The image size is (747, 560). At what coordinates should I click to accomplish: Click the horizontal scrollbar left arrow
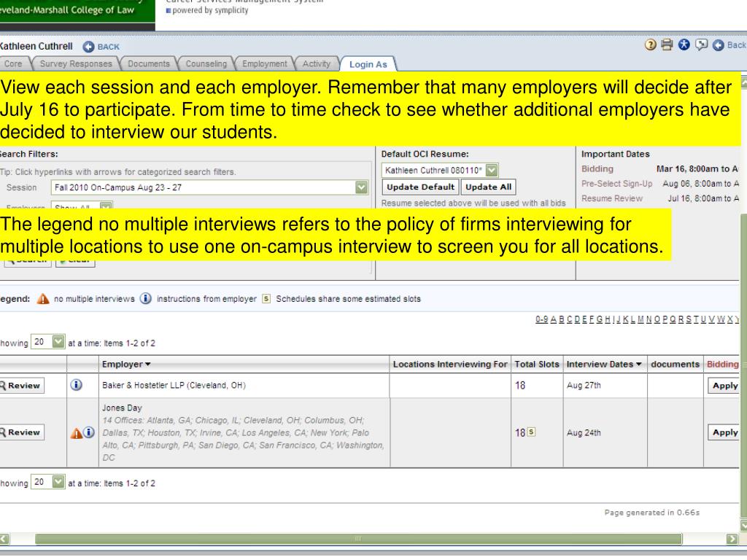point(4,539)
